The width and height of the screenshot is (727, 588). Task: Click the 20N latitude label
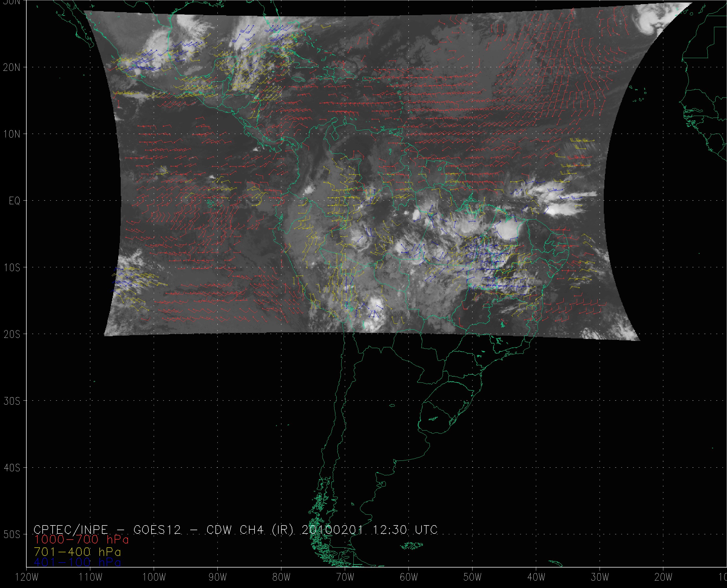pos(12,68)
